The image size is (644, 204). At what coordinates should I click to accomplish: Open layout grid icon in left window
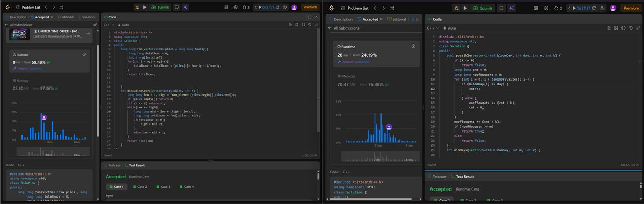click(226, 8)
